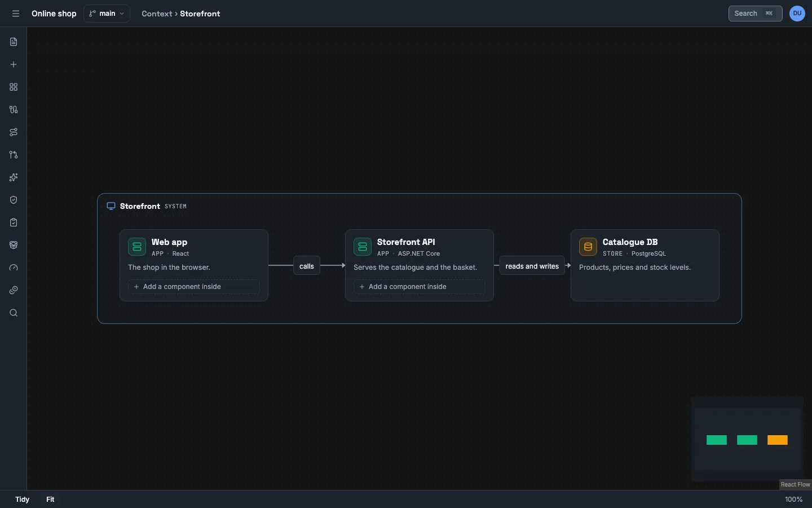Viewport: 812px width, 508px height.
Task: Open the sparkles icon in sidebar
Action: coord(14,177)
